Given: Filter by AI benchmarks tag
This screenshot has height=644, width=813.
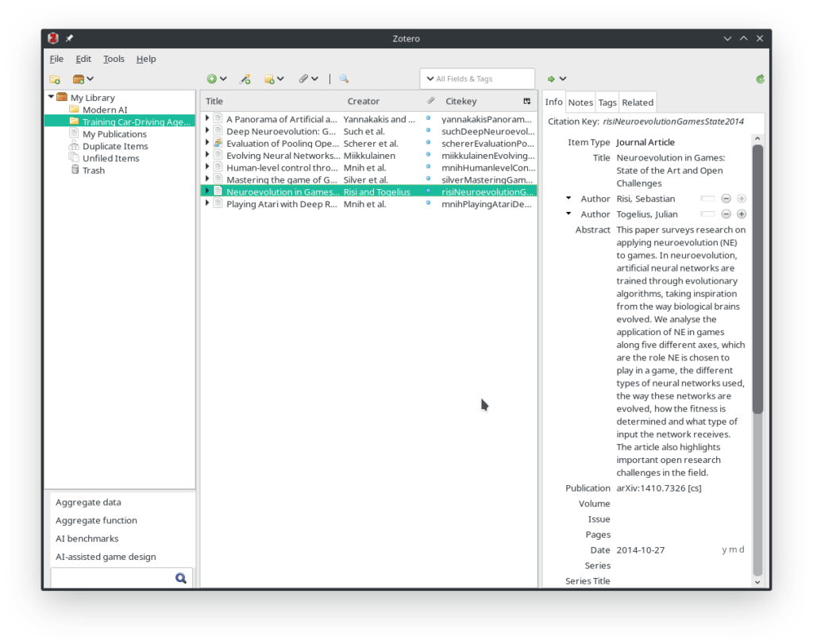Looking at the screenshot, I should point(87,538).
